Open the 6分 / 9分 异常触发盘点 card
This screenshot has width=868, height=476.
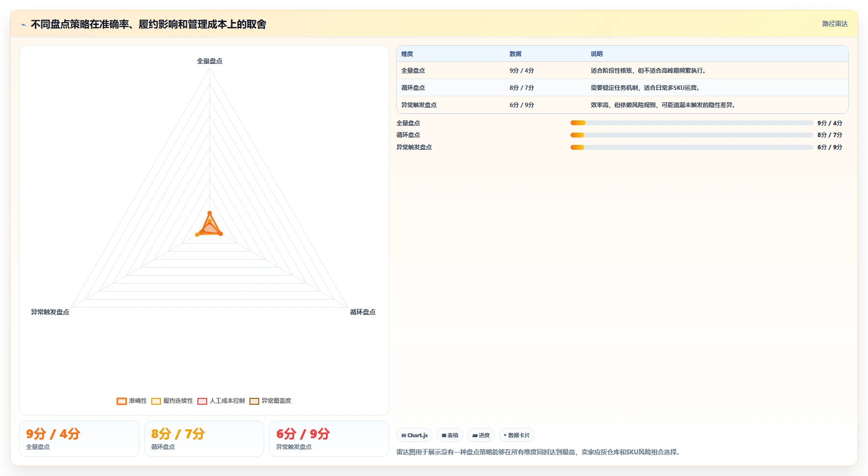pos(329,439)
